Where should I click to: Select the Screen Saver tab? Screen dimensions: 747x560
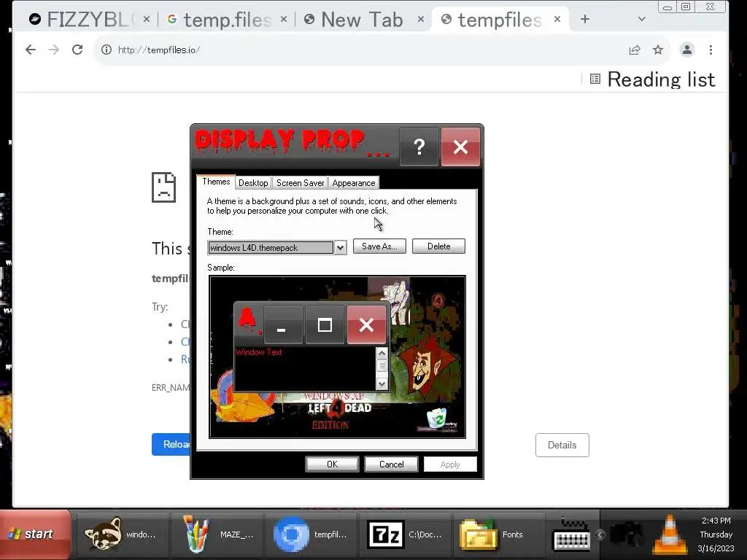coord(300,183)
